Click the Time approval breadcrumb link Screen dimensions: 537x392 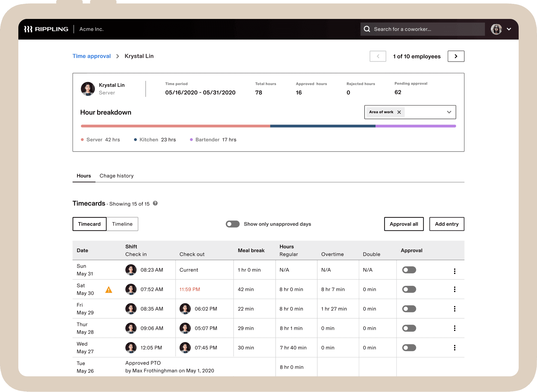91,56
